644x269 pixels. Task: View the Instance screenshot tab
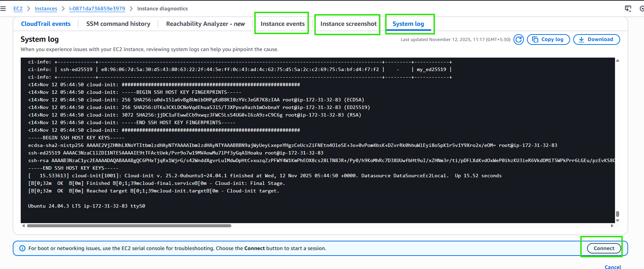point(348,24)
